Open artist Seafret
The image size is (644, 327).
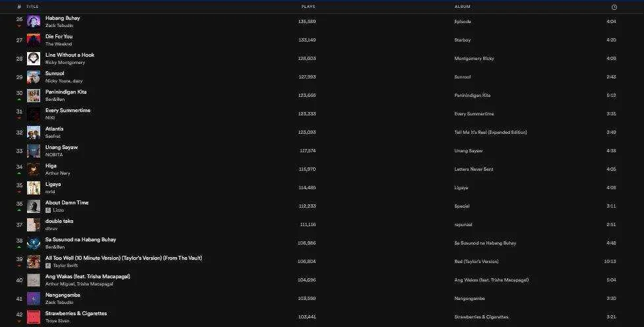tap(53, 136)
